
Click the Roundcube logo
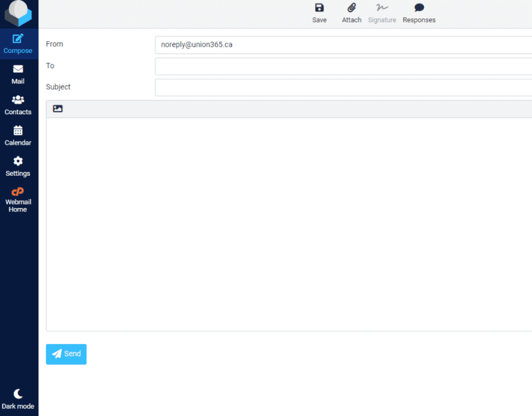tap(18, 14)
